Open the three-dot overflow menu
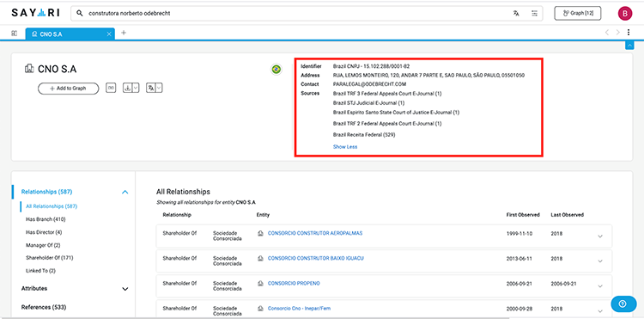 click(x=629, y=33)
